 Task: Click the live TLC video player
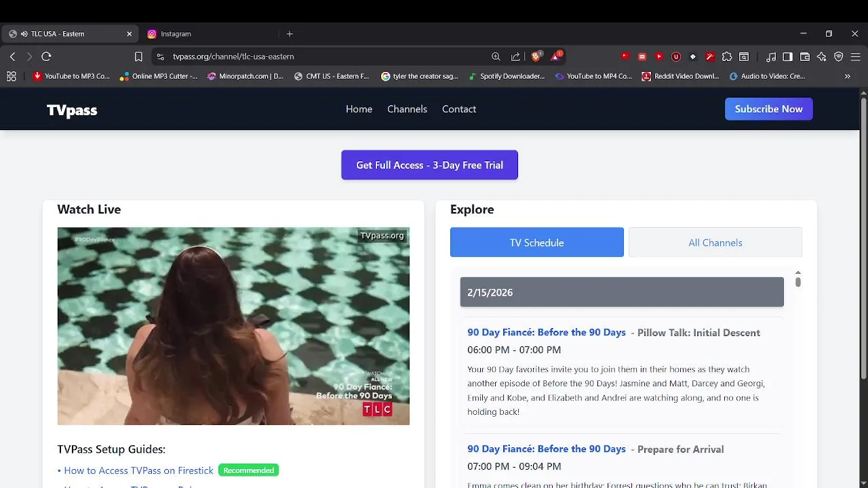[233, 326]
